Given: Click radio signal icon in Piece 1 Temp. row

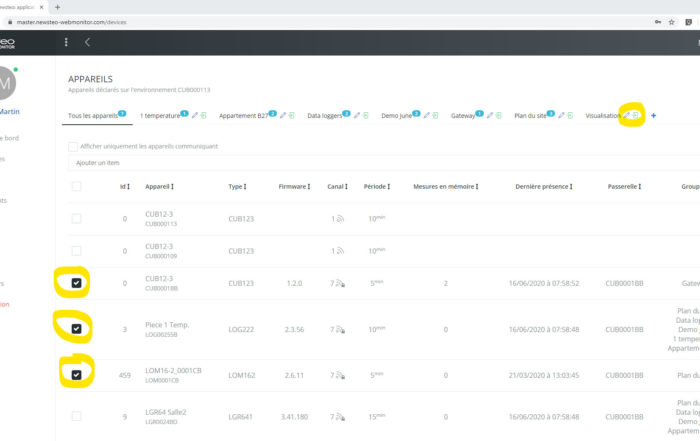Looking at the screenshot, I should pos(340,329).
